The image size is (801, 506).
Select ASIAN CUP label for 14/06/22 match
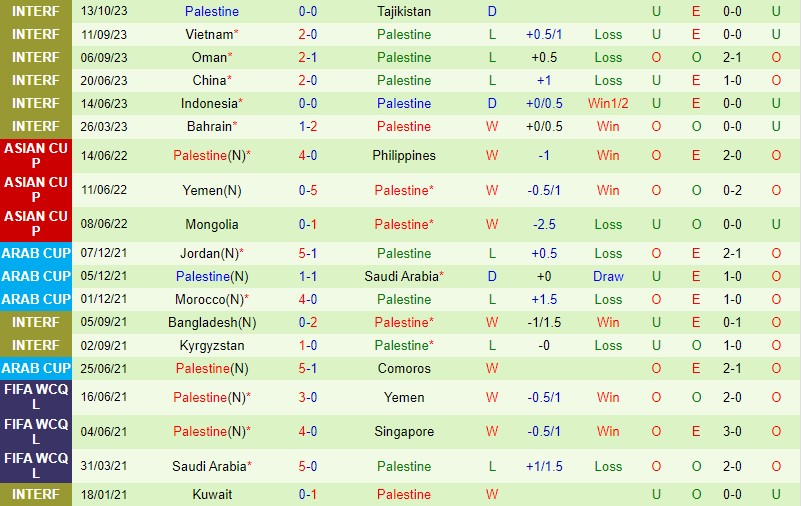pos(36,156)
